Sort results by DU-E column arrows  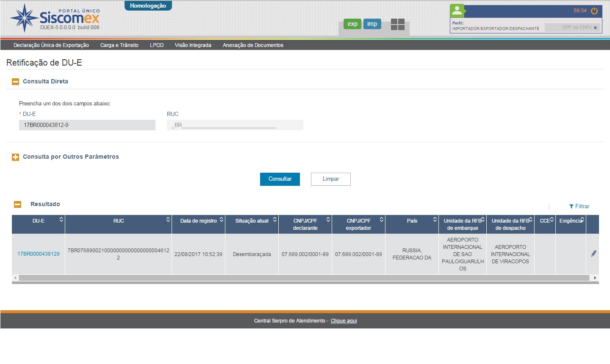tap(61, 219)
